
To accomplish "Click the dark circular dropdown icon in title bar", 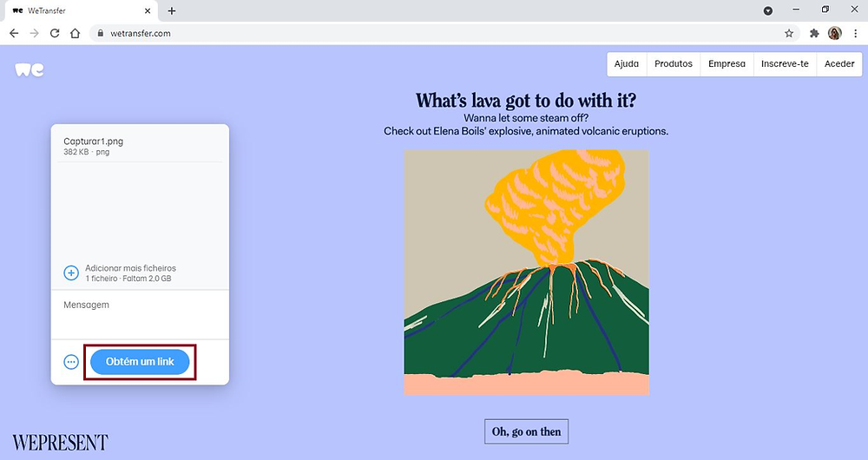I will point(768,10).
